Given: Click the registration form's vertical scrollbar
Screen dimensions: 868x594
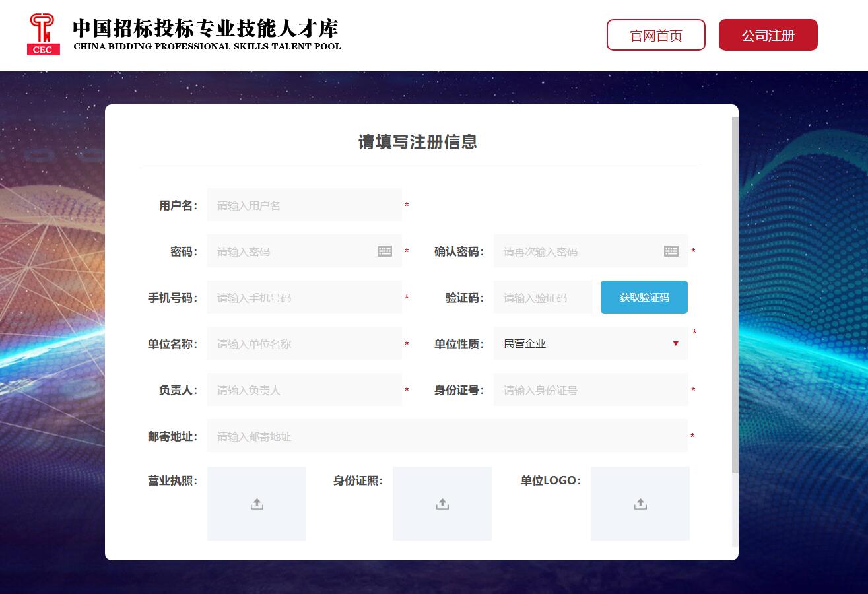Looking at the screenshot, I should (735, 297).
